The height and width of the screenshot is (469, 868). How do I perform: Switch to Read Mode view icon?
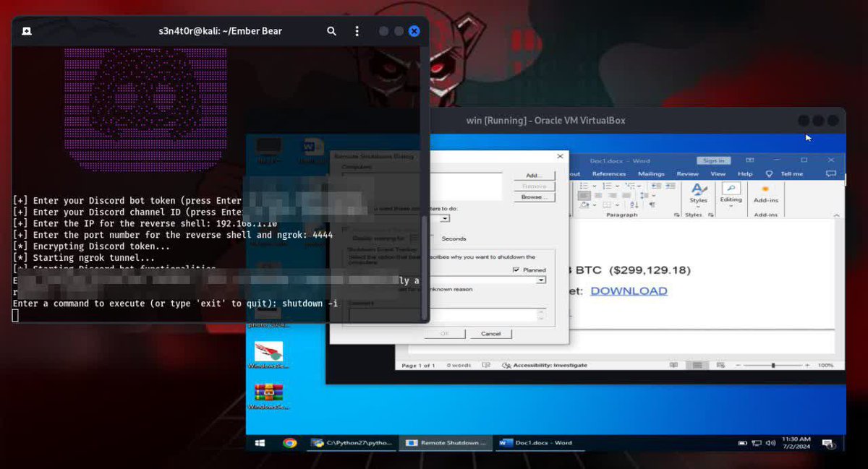(673, 365)
